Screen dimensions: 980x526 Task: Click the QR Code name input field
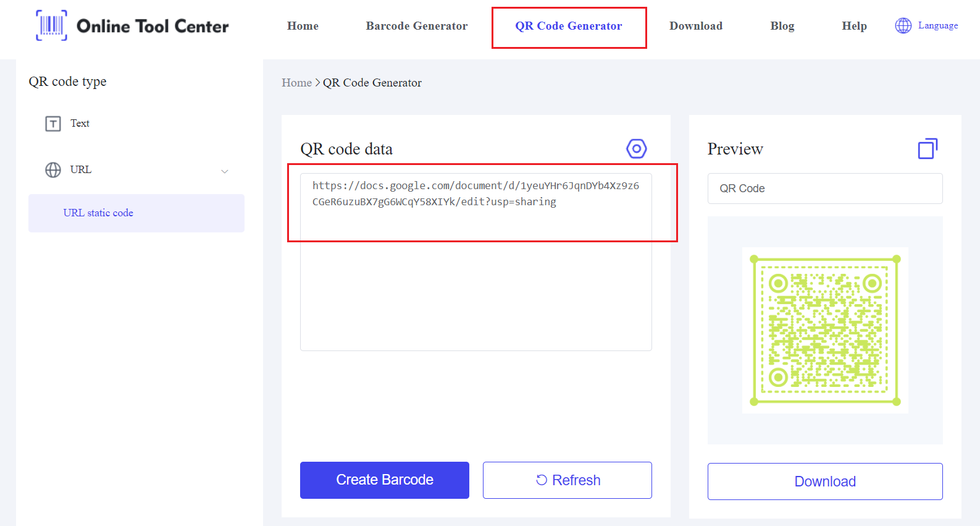[x=825, y=189]
